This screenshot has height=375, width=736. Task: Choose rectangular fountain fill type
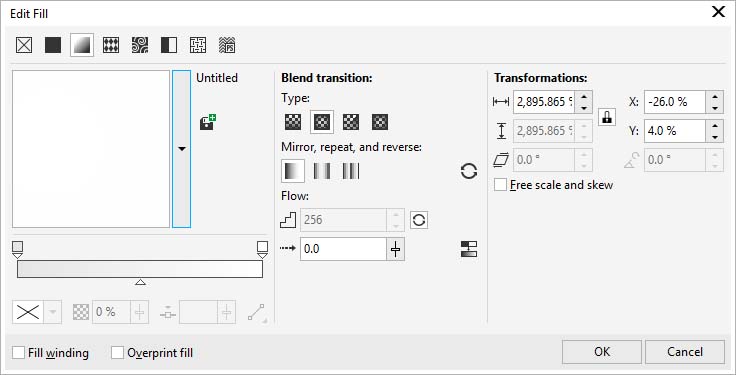coord(380,122)
